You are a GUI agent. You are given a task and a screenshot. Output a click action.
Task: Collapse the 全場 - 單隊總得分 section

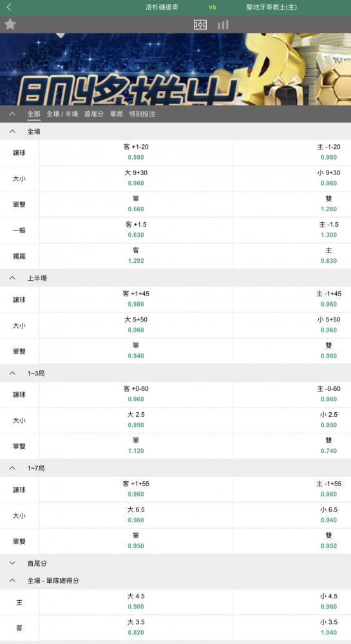[12, 581]
